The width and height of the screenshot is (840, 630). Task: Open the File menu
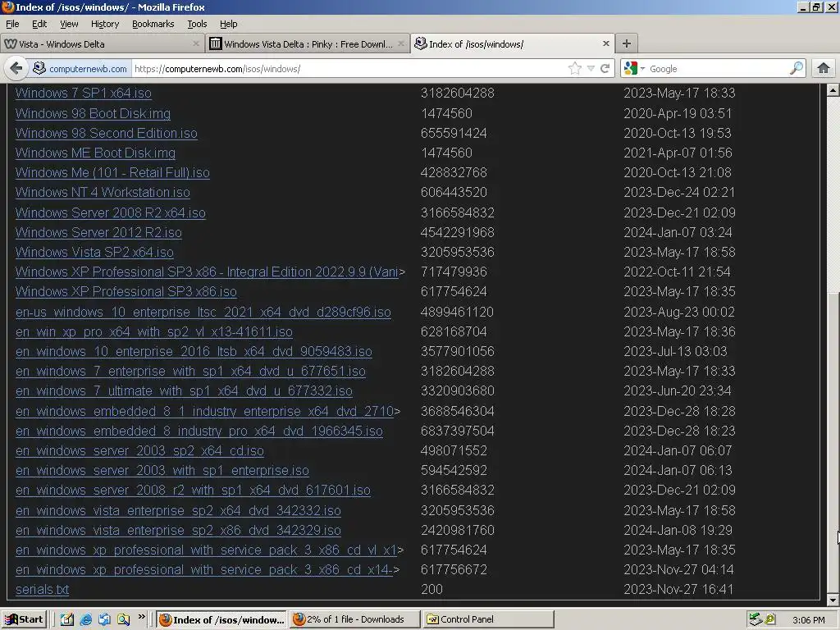(x=12, y=24)
